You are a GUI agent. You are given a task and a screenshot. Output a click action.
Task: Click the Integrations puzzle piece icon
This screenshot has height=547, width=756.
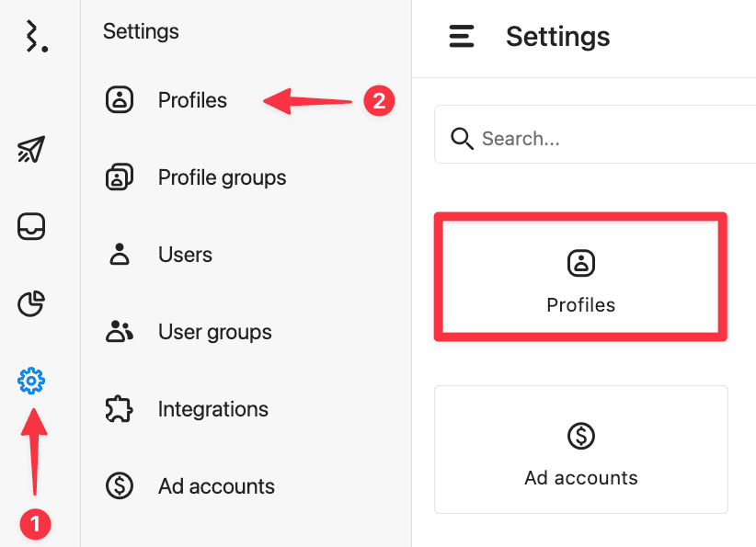click(119, 409)
